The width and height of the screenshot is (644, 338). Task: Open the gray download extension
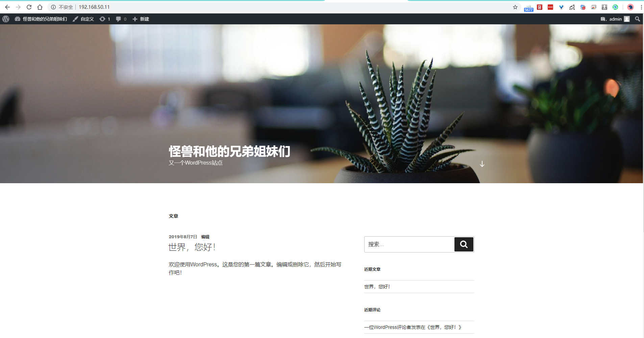point(604,7)
